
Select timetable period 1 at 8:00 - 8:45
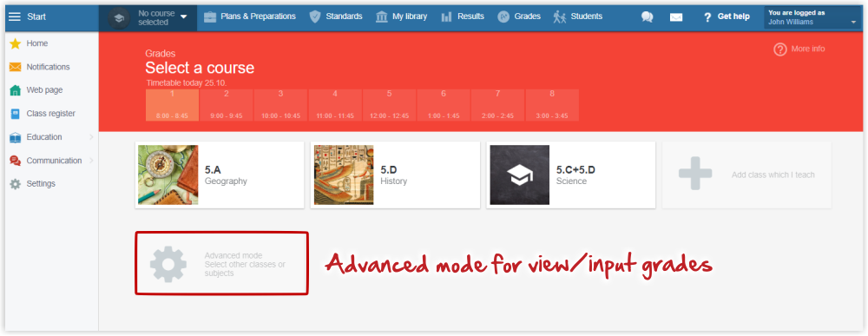click(172, 105)
